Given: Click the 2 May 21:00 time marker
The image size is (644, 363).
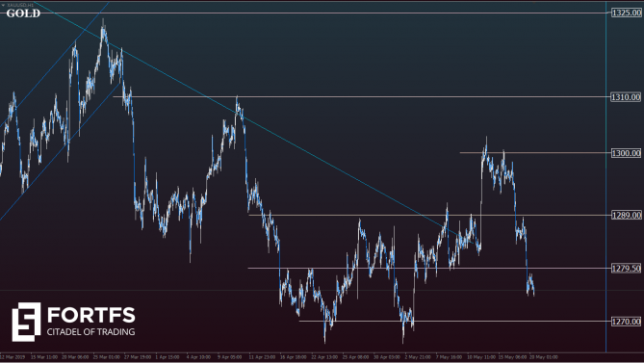Looking at the screenshot, I should pos(418,357).
